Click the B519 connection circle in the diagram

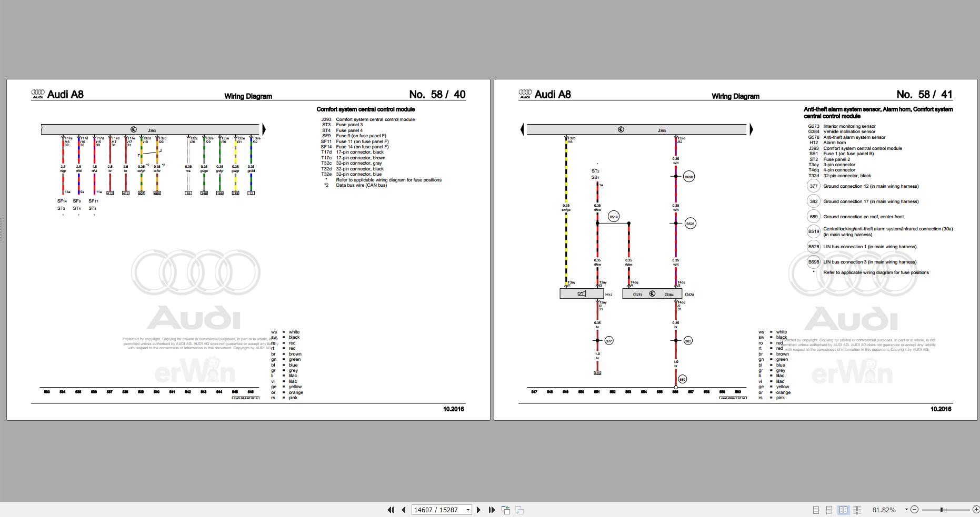(613, 217)
